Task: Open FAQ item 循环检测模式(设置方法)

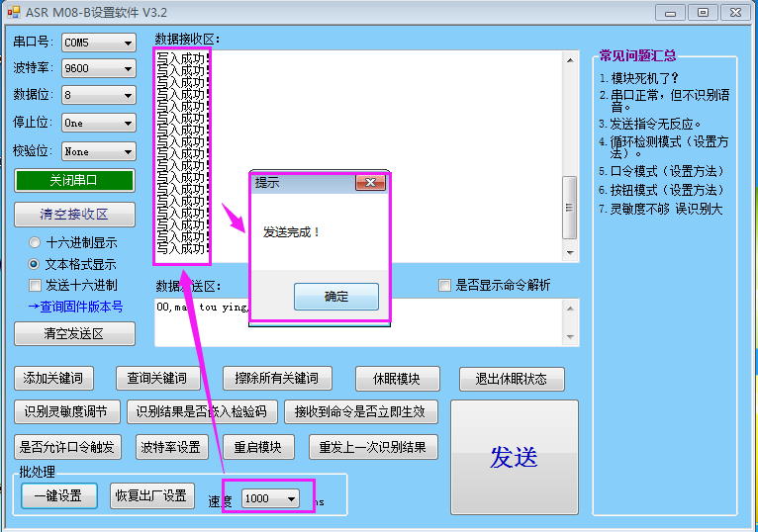Action: click(x=670, y=147)
